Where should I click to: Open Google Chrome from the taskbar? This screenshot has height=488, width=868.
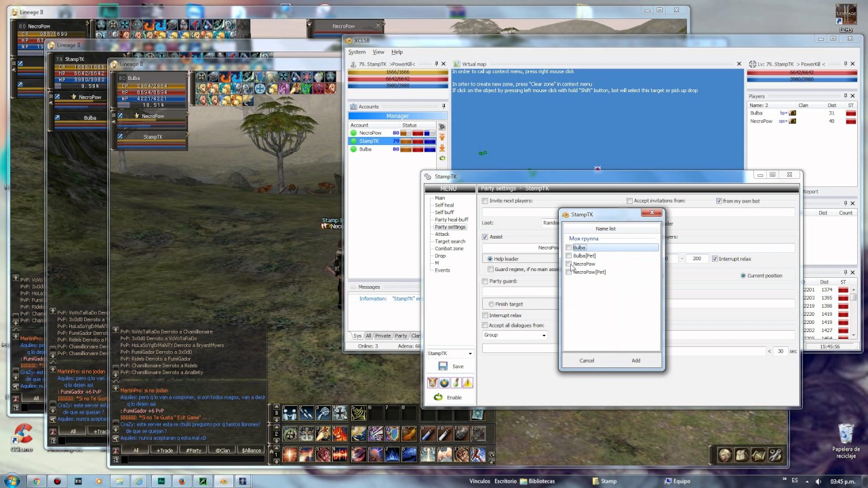[x=36, y=481]
